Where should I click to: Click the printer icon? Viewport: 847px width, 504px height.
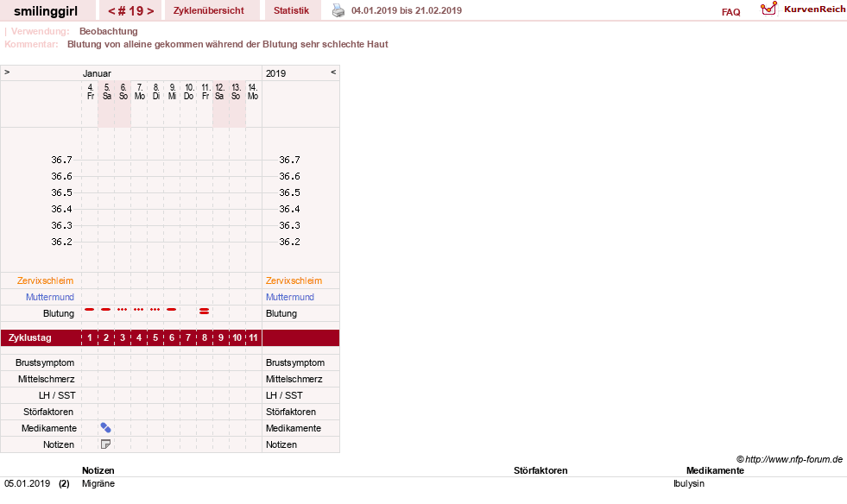coord(338,11)
